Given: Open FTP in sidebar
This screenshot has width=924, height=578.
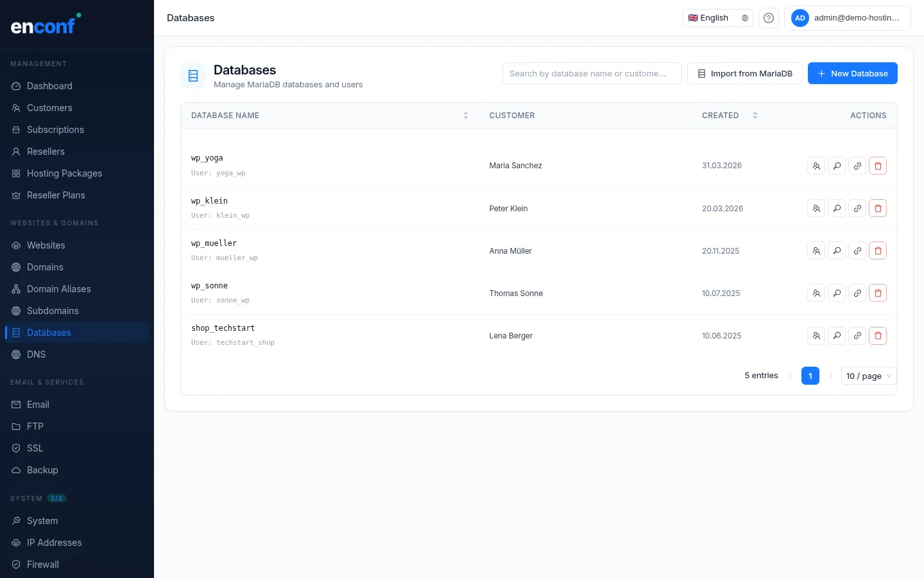Looking at the screenshot, I should (77, 426).
